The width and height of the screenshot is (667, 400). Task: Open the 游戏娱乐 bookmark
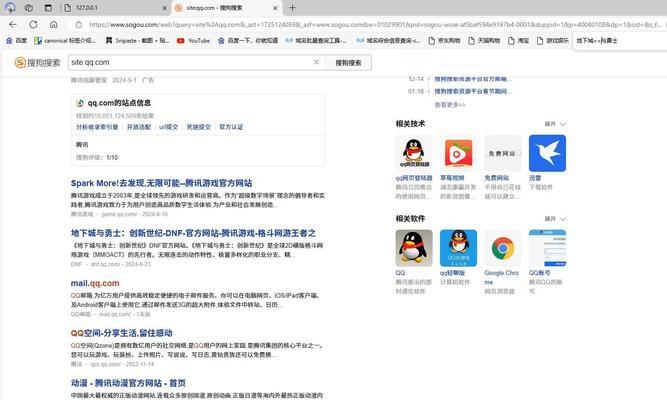click(553, 40)
